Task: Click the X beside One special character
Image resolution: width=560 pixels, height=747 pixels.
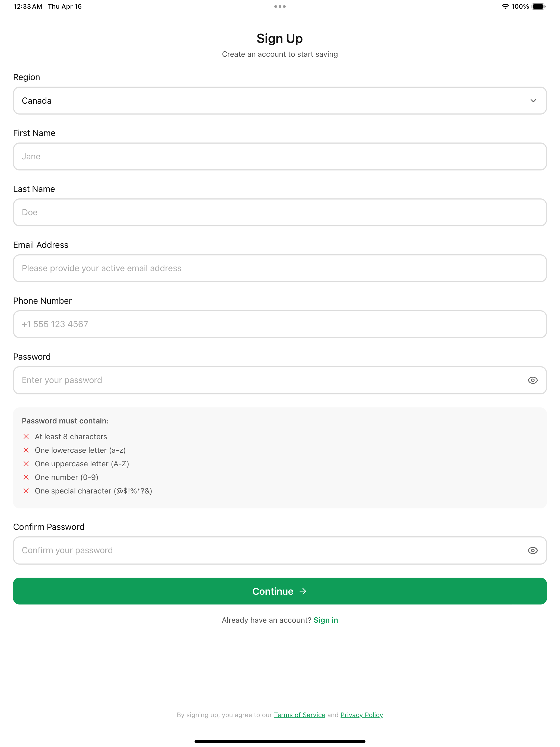Action: pos(26,491)
